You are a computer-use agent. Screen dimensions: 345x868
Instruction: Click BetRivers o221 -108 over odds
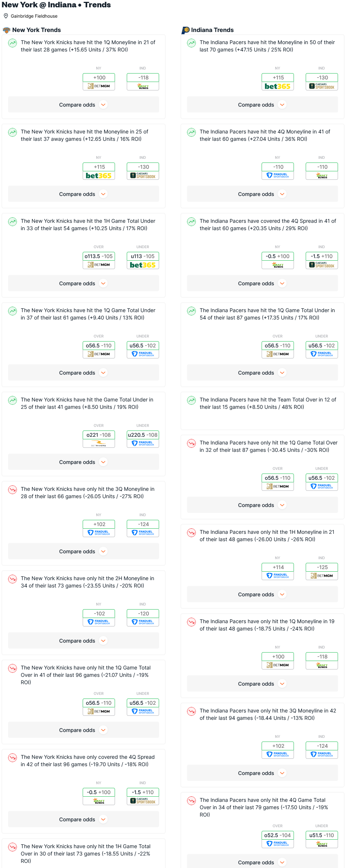click(98, 439)
